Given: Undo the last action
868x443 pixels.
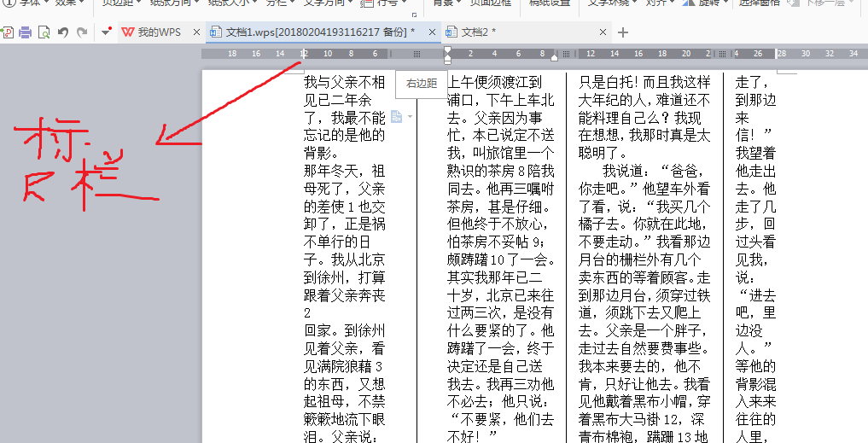Looking at the screenshot, I should pos(63,32).
